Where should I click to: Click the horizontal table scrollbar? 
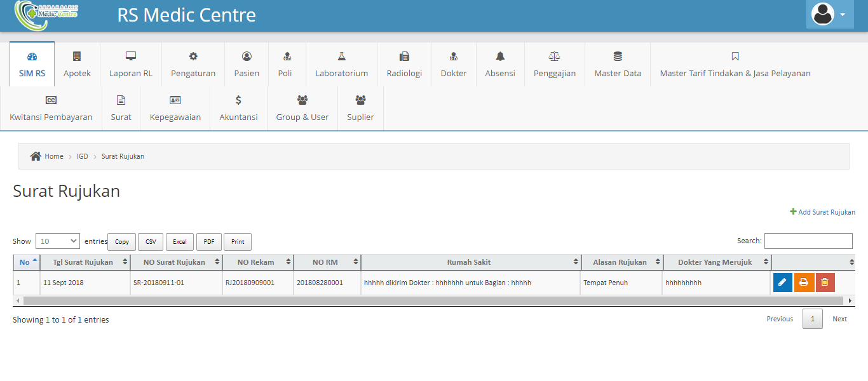pos(432,300)
